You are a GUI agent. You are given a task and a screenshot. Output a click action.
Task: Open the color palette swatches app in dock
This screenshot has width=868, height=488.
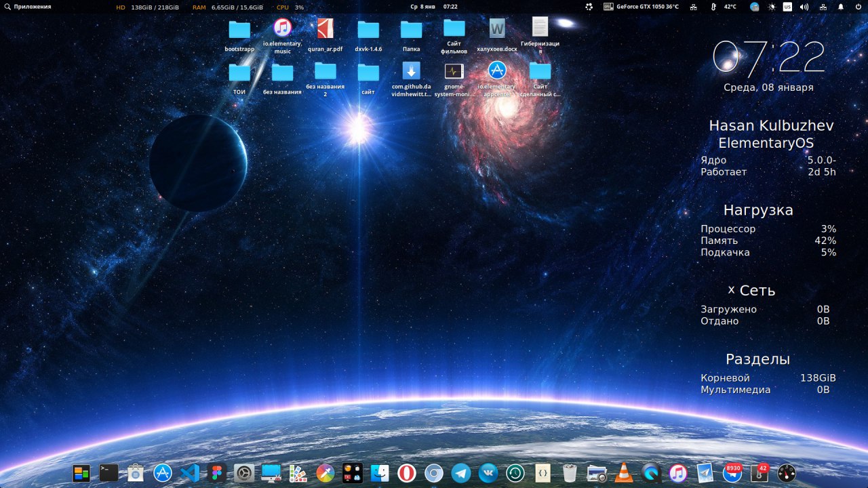(x=298, y=472)
